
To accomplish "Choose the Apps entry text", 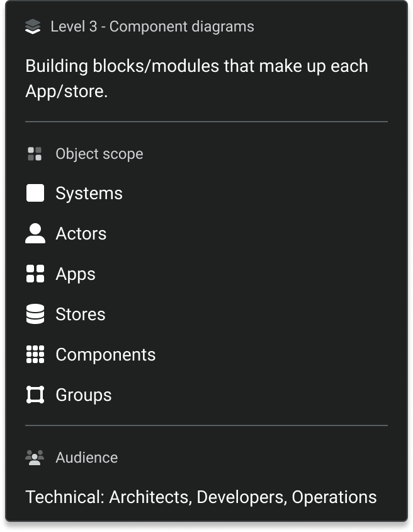I will coord(76,274).
